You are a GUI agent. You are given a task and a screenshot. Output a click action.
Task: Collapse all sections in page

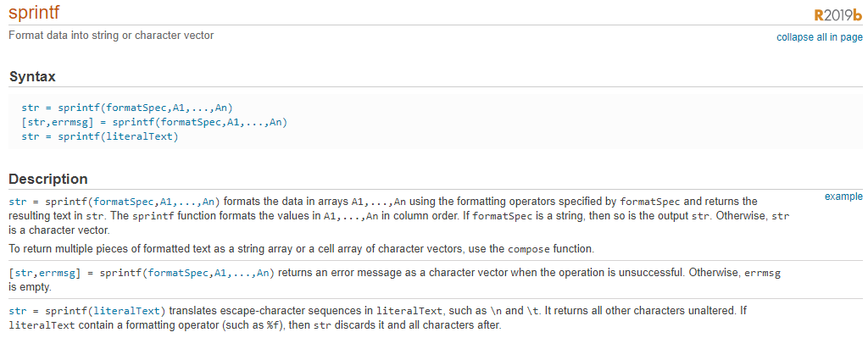coord(820,37)
